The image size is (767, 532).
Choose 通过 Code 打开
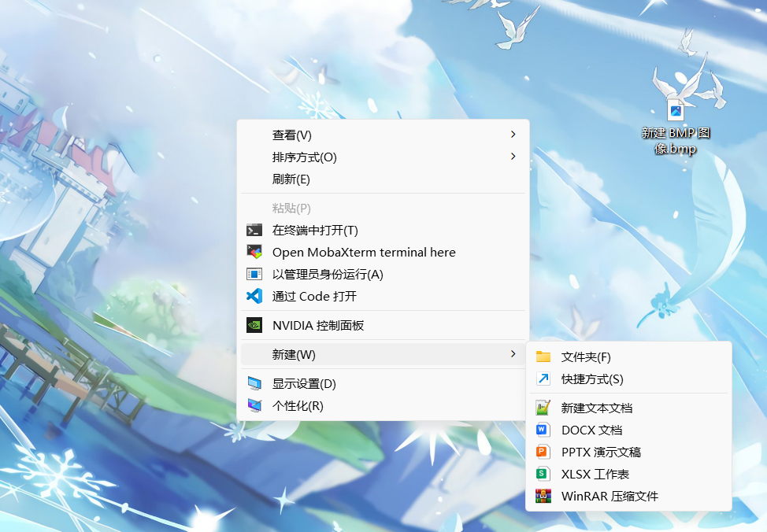tap(383, 296)
